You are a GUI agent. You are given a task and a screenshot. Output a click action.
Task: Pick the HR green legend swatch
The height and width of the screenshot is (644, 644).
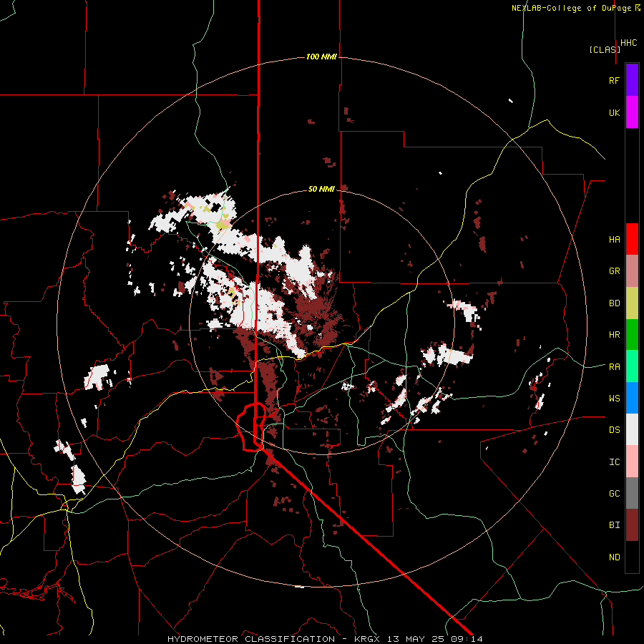coord(632,334)
